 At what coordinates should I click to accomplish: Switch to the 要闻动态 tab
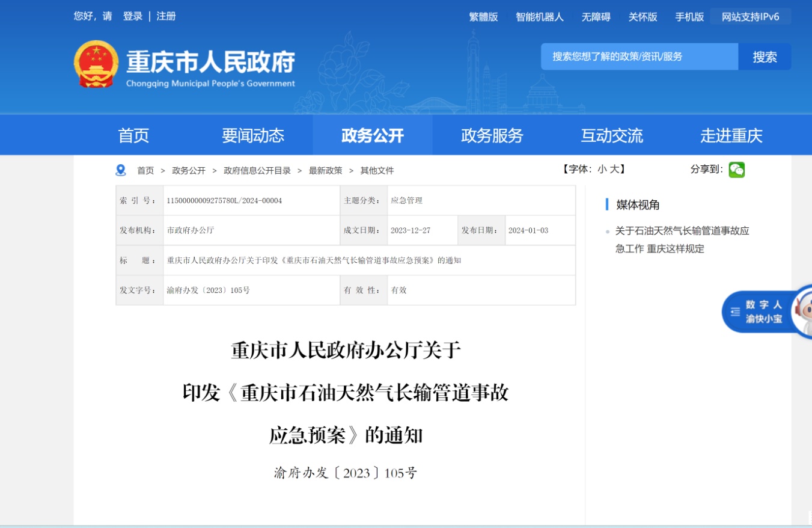pyautogui.click(x=253, y=135)
